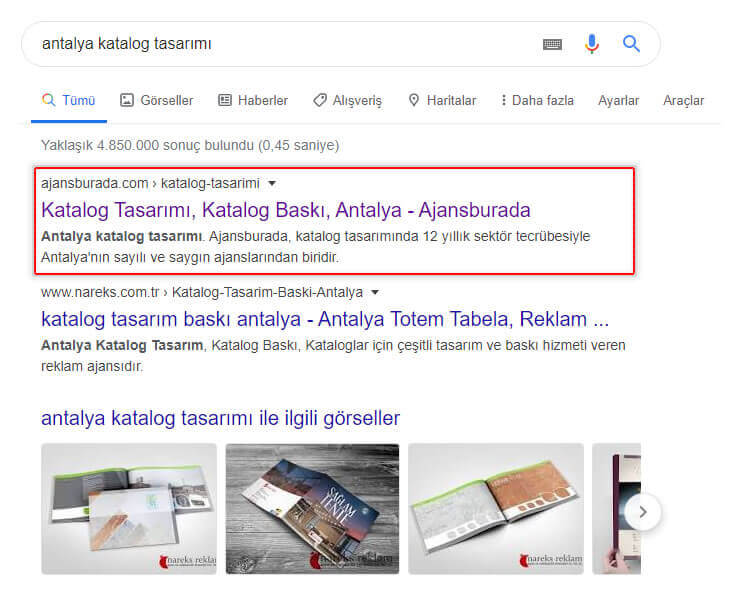The width and height of the screenshot is (742, 608).
Task: Expand dropdown arrow next to ajansburada.com URL
Action: point(272,183)
